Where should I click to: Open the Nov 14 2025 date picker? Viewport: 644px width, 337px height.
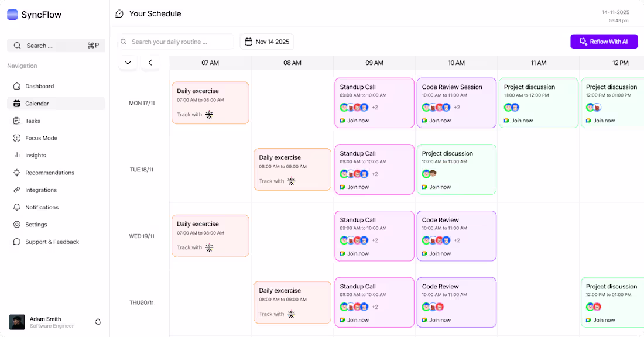point(267,42)
